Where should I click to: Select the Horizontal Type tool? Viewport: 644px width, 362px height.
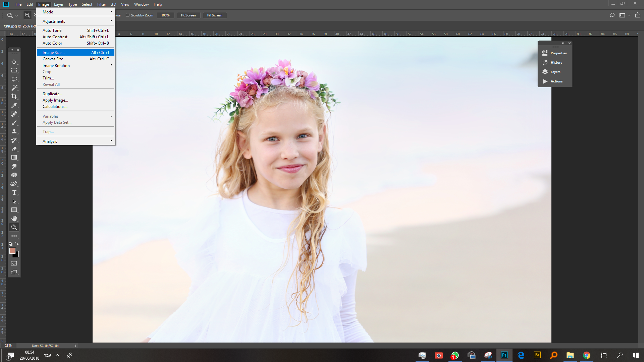(14, 192)
